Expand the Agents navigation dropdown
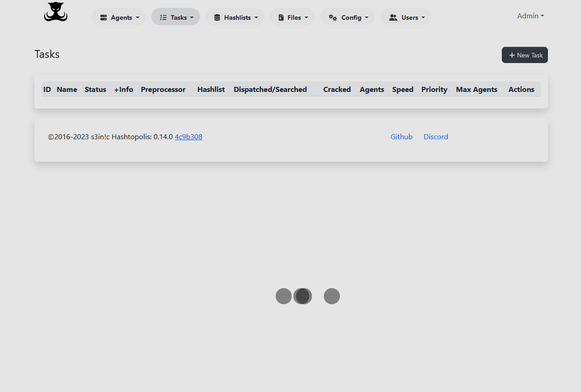Viewport: 581px width, 392px height. pos(119,17)
